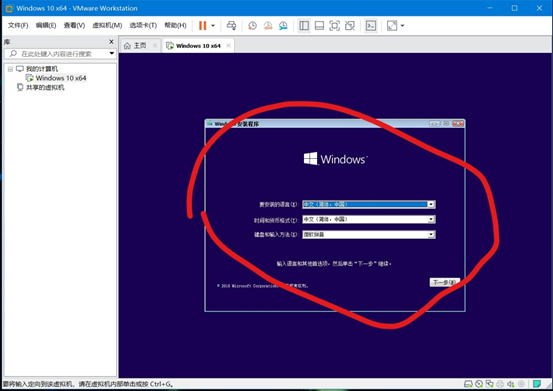This screenshot has height=391, width=553.
Task: Pause the virtual machine with the pause icon
Action: (202, 25)
